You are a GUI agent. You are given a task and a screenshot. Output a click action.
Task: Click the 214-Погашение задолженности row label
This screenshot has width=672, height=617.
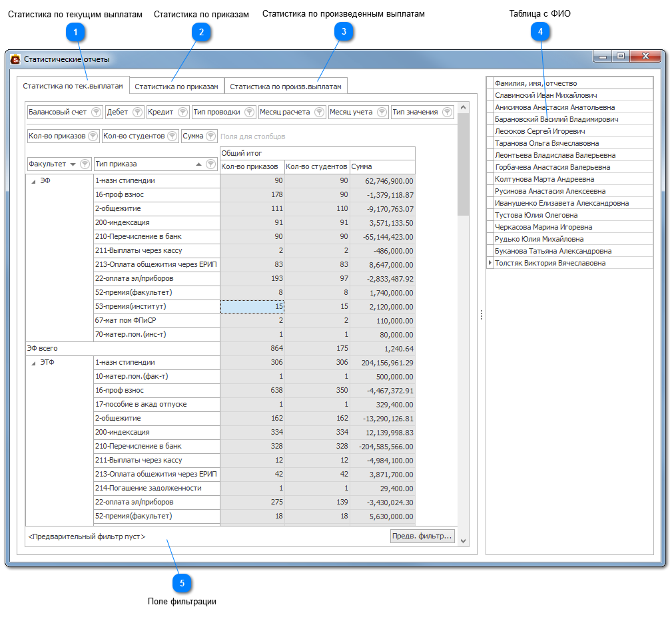pos(157,489)
